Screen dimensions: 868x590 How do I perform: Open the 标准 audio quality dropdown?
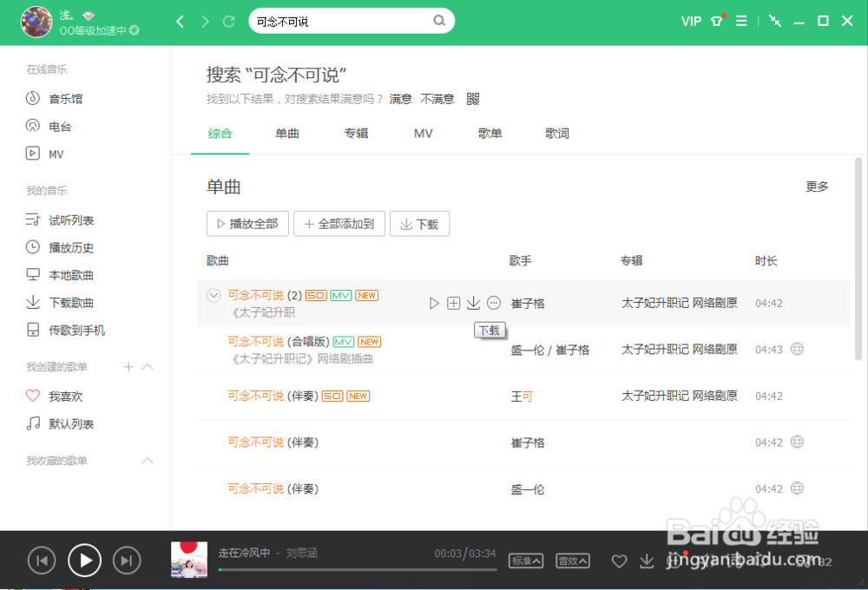coord(525,560)
